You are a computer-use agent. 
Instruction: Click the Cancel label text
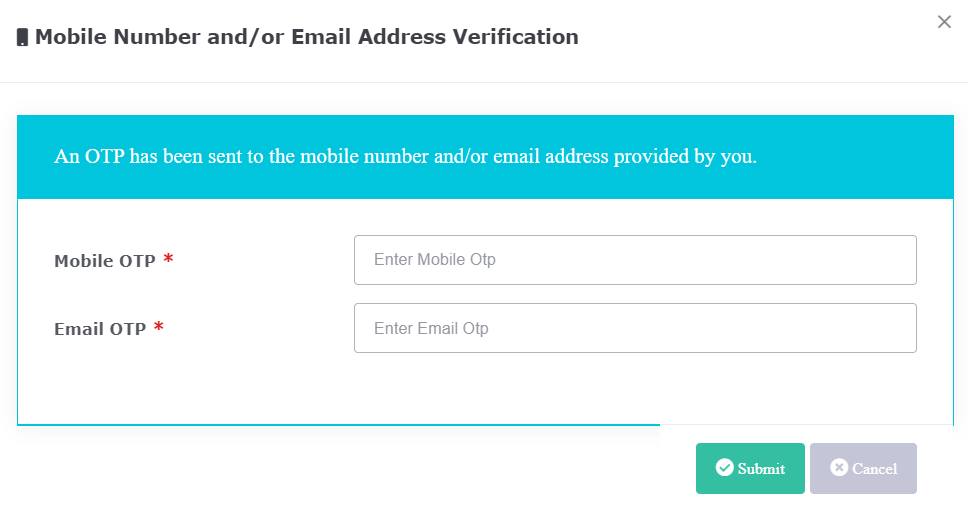(x=875, y=469)
